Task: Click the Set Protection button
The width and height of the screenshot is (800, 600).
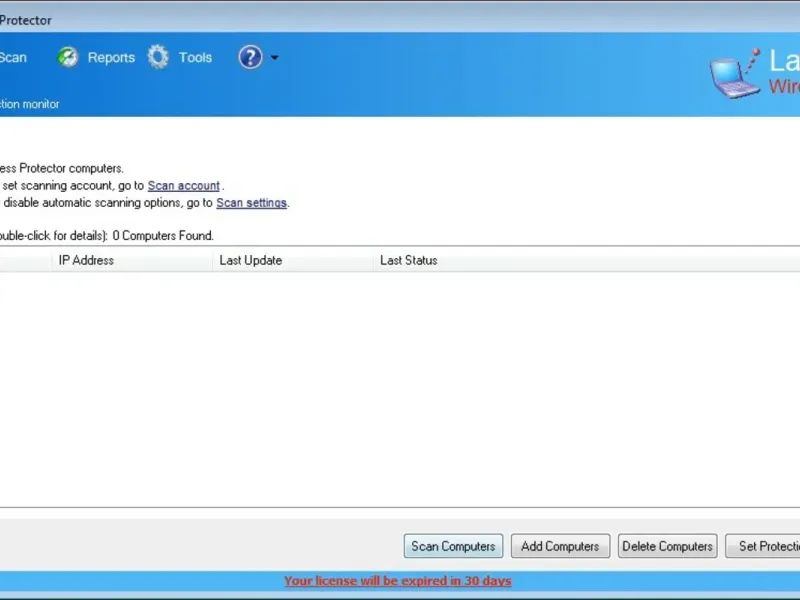Action: click(x=763, y=546)
